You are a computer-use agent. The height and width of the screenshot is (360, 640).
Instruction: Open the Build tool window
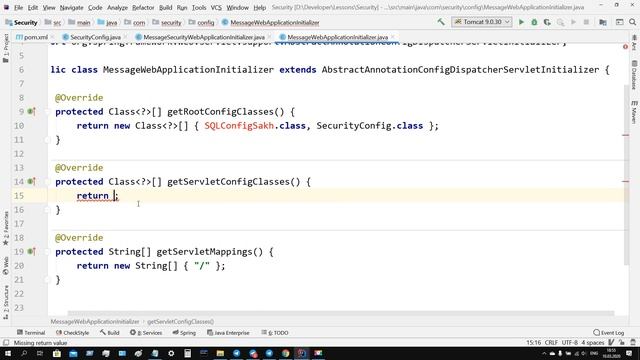(109, 333)
